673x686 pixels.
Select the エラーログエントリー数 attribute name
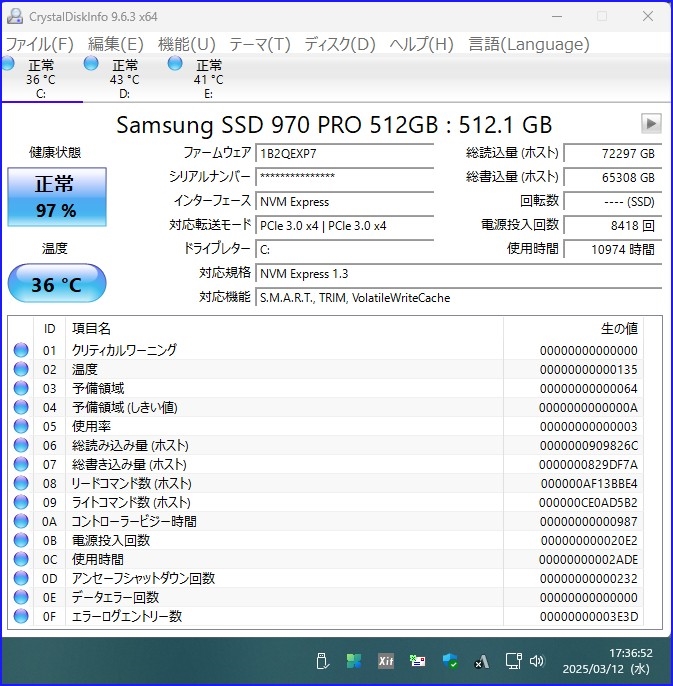click(x=127, y=616)
